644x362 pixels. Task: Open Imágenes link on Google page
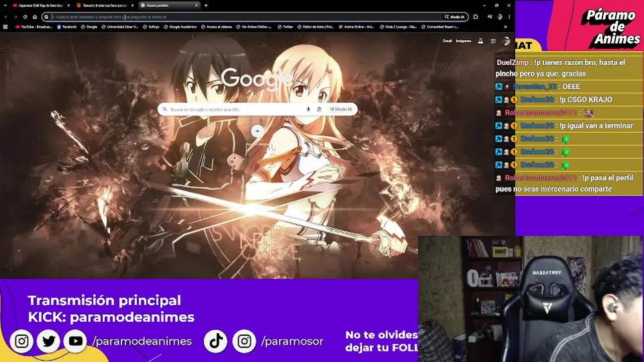463,41
